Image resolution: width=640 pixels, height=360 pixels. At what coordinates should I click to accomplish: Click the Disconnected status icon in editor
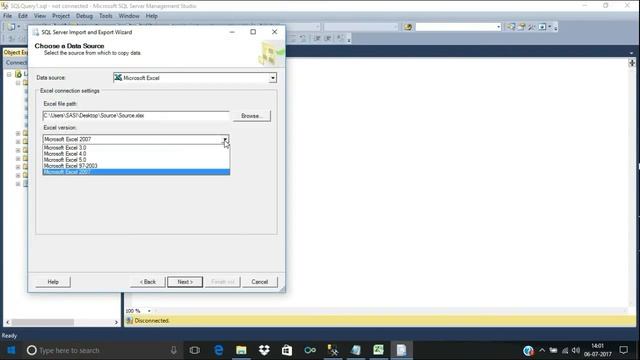click(x=129, y=320)
